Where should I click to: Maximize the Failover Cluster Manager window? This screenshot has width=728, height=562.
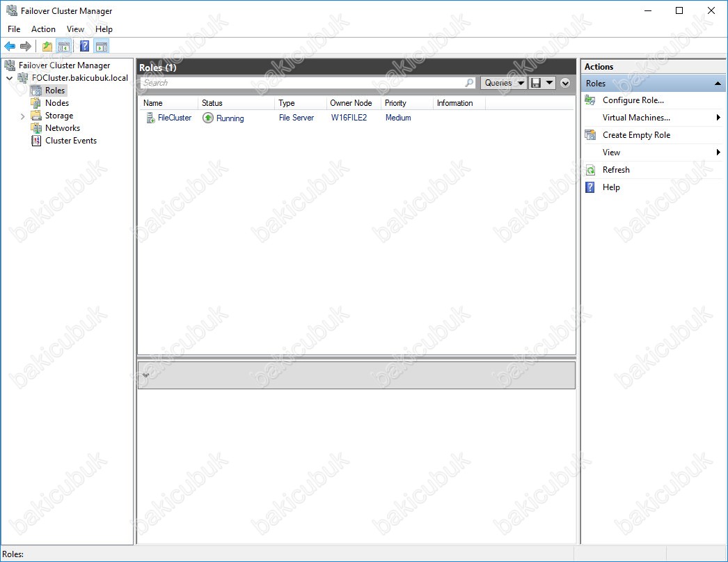[679, 10]
